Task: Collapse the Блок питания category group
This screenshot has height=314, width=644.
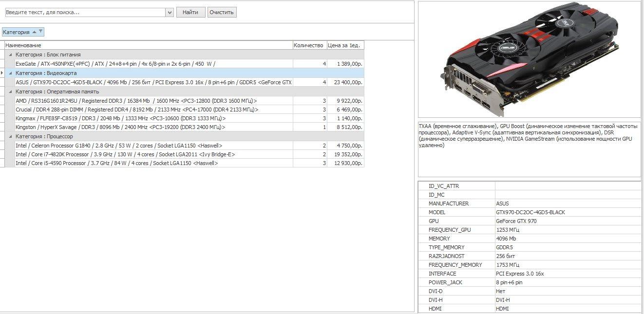Action: (10, 55)
